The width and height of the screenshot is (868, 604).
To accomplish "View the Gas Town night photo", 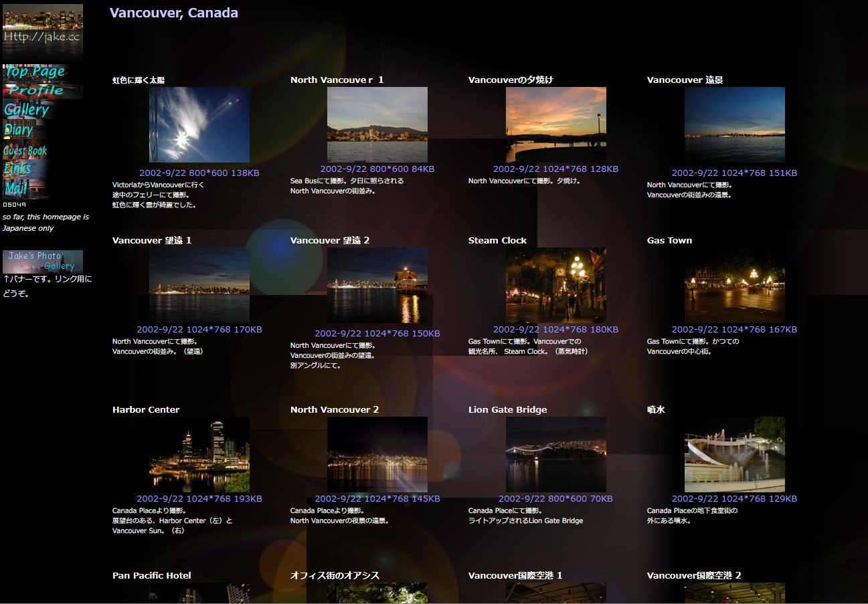I will [734, 286].
